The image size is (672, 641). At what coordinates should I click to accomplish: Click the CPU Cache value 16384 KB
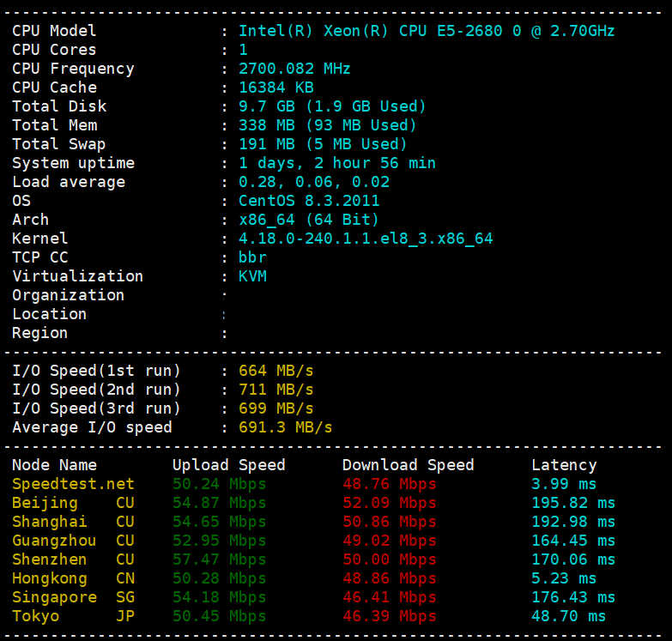pyautogui.click(x=275, y=88)
